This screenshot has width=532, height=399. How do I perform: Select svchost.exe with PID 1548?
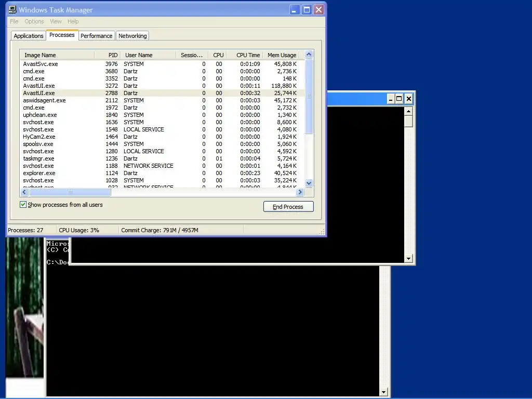(x=162, y=129)
